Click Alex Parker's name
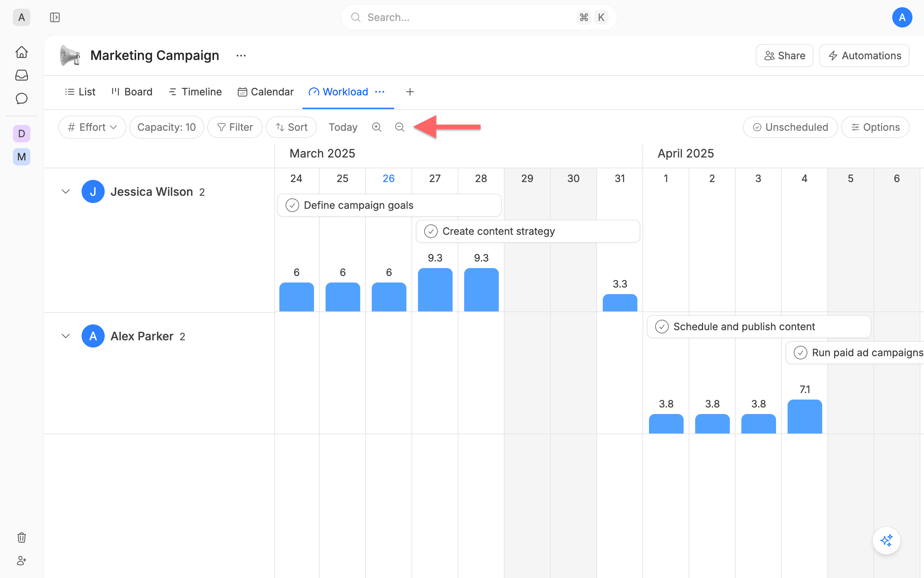924x578 pixels. 141,336
